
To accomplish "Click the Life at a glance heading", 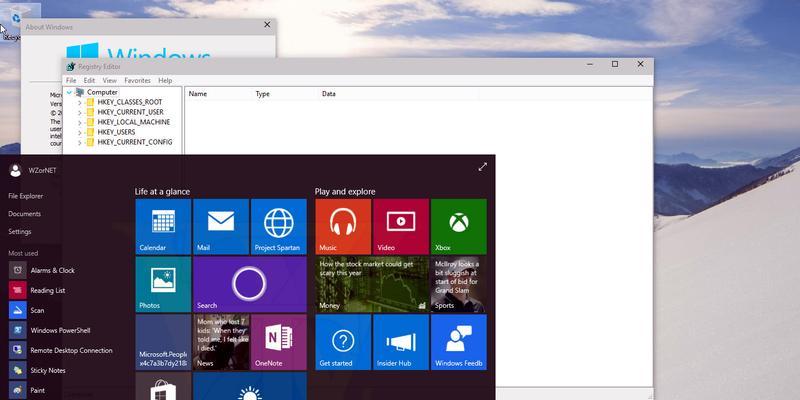I will coord(162,192).
